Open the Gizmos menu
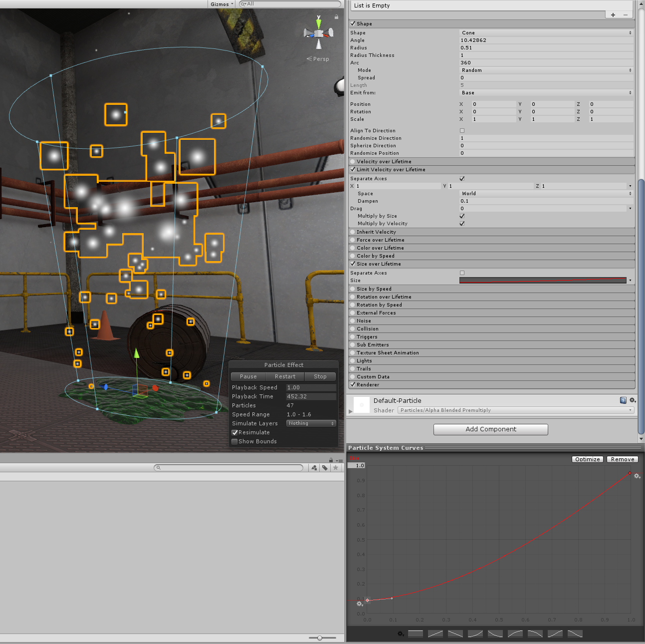The width and height of the screenshot is (645, 644). pyautogui.click(x=221, y=4)
